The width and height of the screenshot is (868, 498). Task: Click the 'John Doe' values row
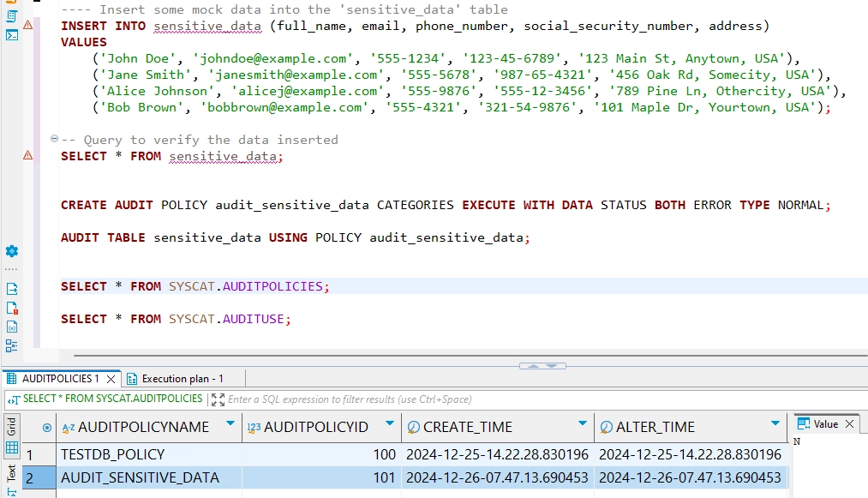tap(446, 59)
